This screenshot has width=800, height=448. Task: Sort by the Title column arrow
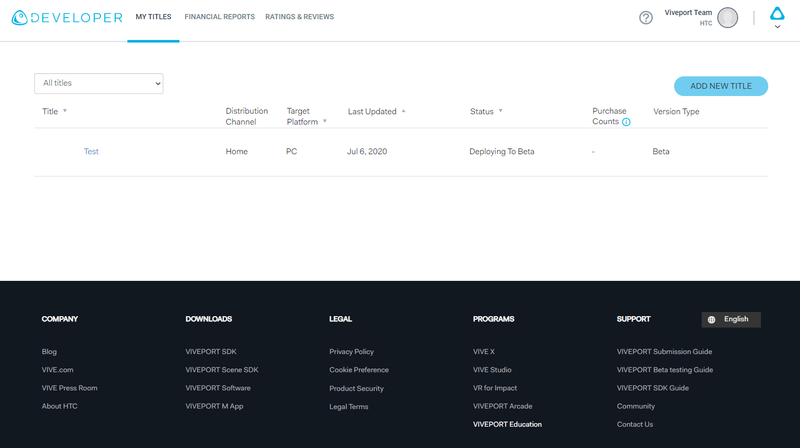click(65, 111)
